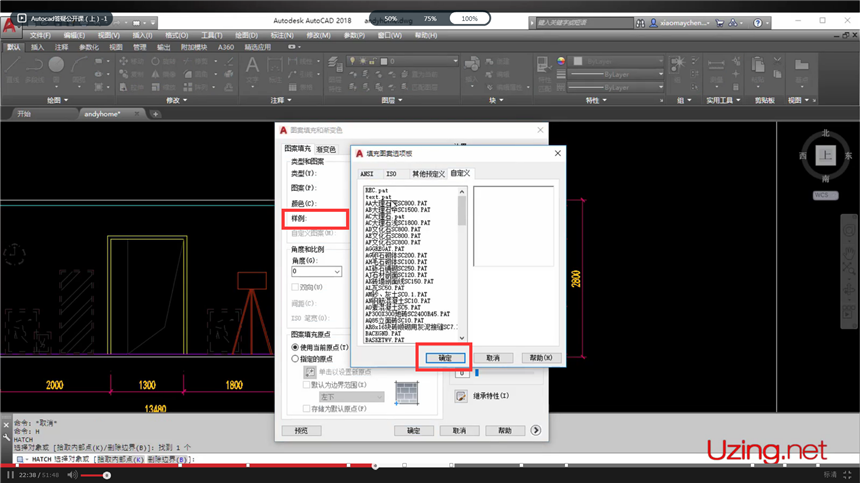Select AGGREGAT.PAT in the pattern list
The width and height of the screenshot is (860, 483).
[383, 249]
